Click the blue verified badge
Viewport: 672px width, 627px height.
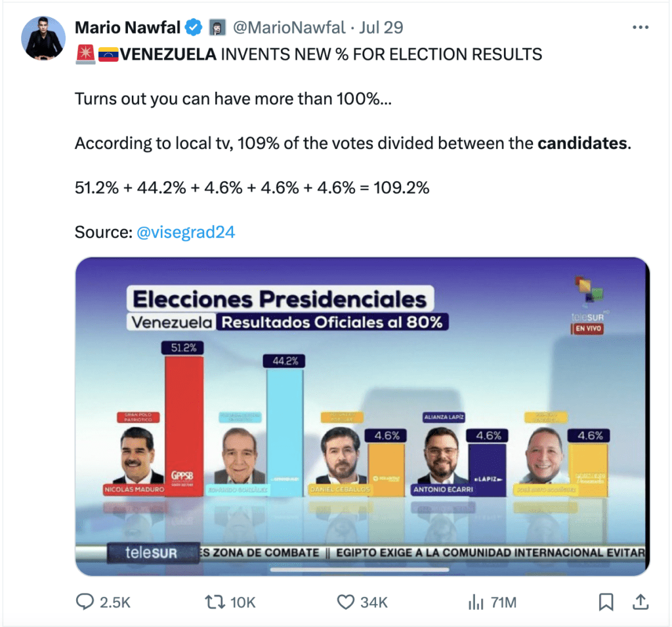pos(193,28)
